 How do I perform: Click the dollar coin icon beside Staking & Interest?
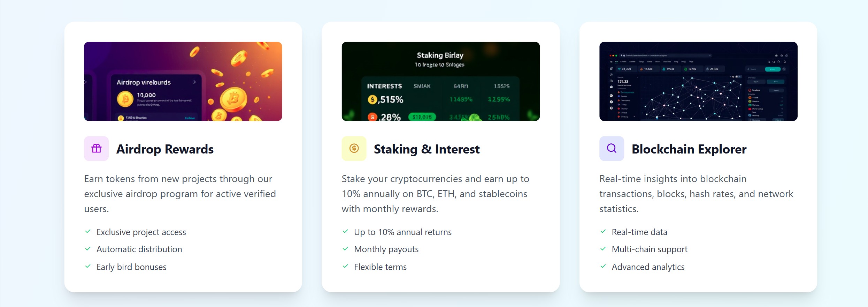[x=354, y=149]
